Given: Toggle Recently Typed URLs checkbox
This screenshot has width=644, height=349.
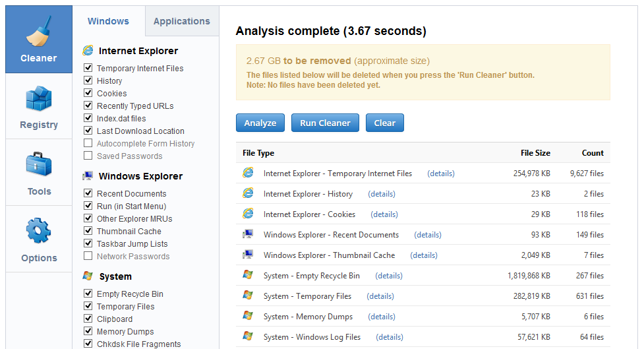Looking at the screenshot, I should pyautogui.click(x=88, y=106).
